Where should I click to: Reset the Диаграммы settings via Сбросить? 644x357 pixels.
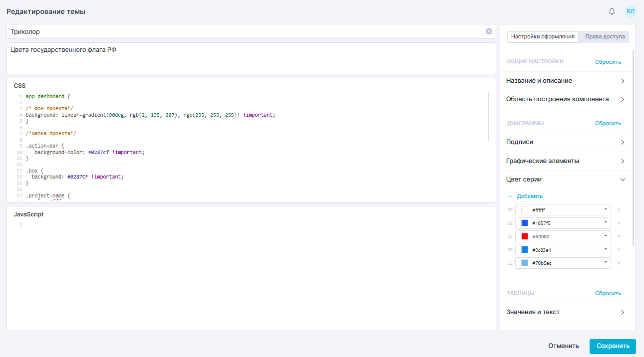[608, 123]
